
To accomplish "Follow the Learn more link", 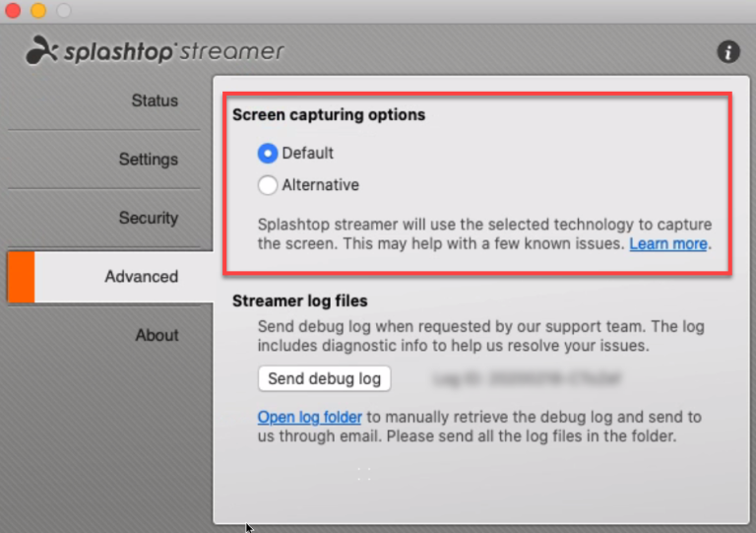I will [668, 243].
